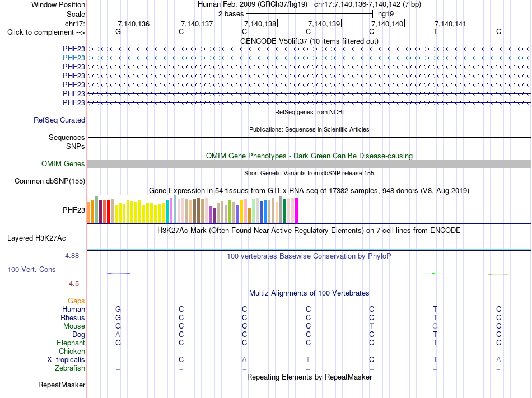Click the Zebrafish species label

(70, 368)
